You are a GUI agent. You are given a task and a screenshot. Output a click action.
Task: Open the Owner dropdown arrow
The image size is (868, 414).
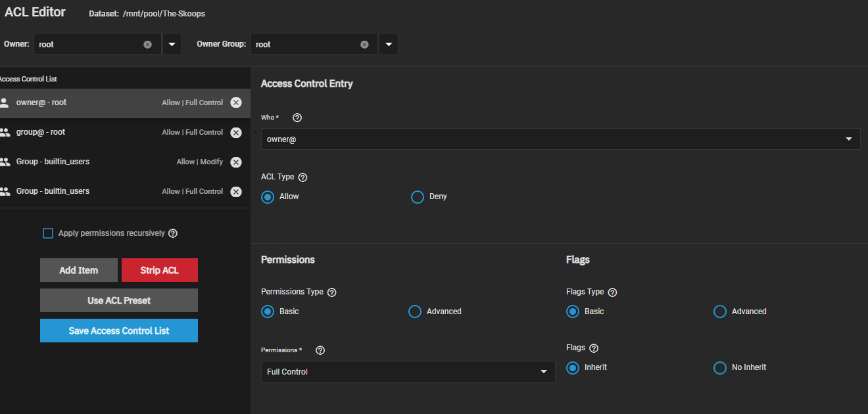172,45
